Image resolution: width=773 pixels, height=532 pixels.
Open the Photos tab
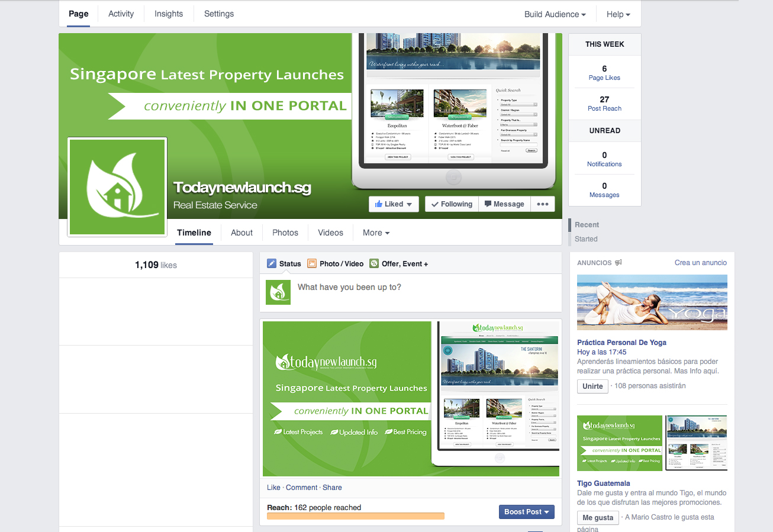[x=285, y=233]
